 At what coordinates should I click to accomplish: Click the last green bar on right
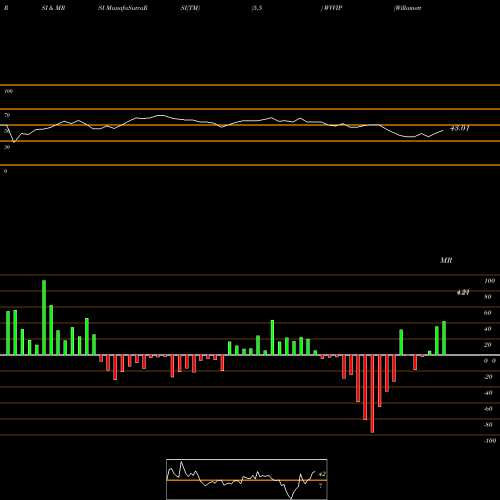point(444,338)
